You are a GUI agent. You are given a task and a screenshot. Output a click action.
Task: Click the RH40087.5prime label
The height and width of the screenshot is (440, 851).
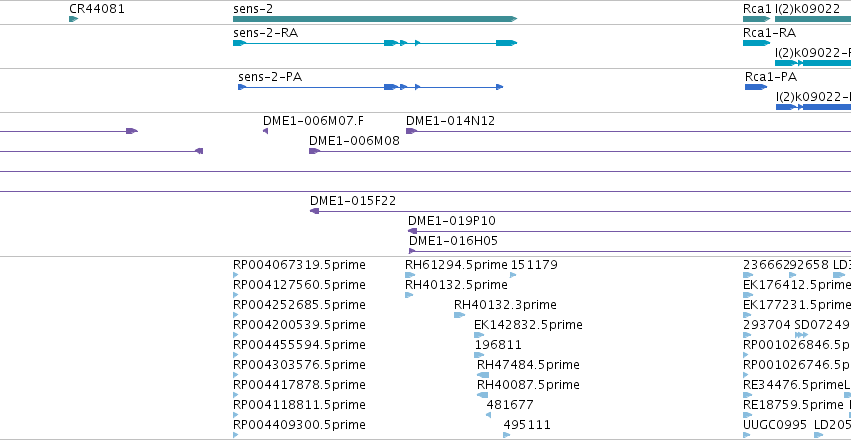[x=528, y=385]
